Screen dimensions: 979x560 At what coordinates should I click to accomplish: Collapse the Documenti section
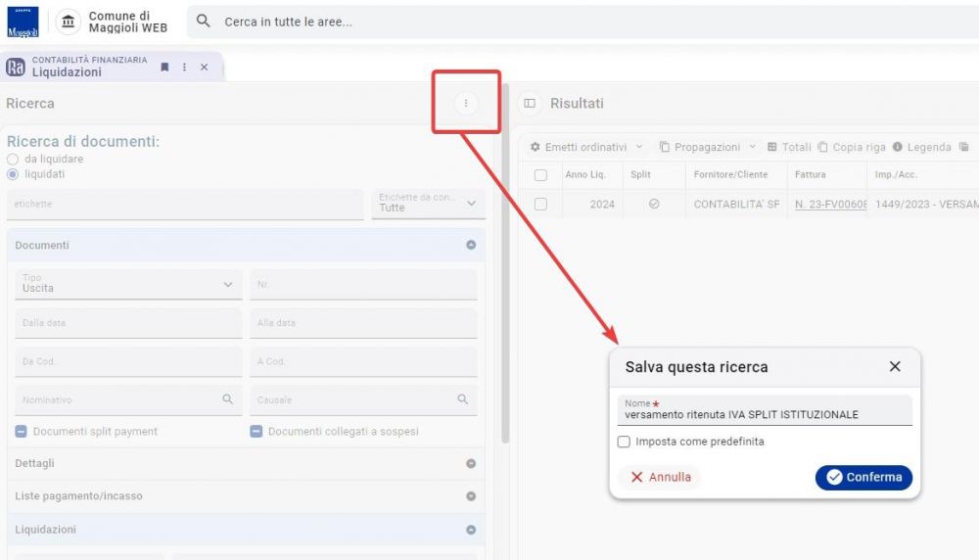[471, 246]
